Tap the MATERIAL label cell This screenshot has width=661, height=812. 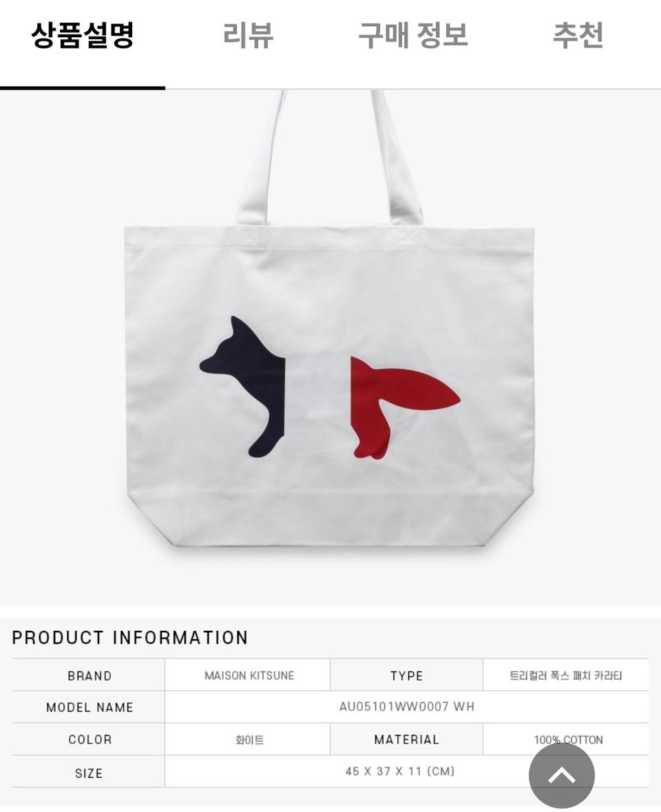pos(406,740)
